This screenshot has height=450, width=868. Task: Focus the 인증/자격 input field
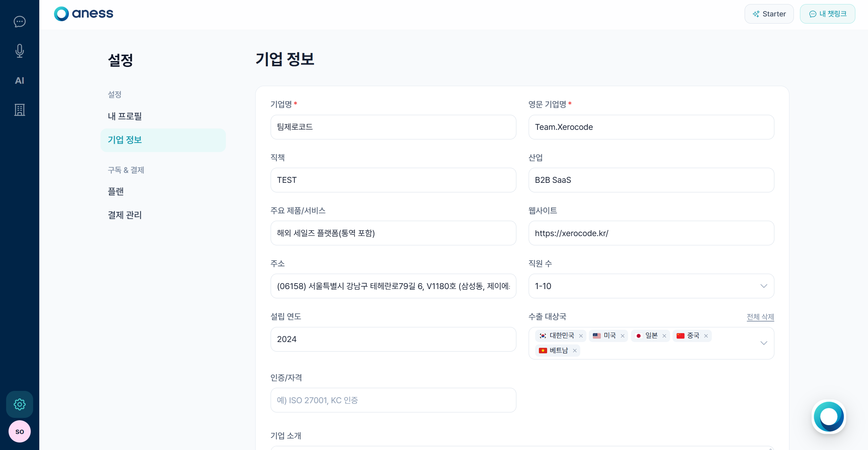(x=393, y=400)
